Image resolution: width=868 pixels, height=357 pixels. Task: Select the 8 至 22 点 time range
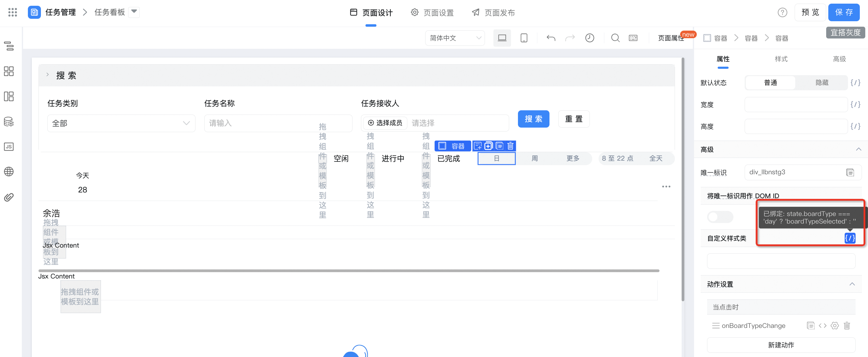click(x=617, y=158)
